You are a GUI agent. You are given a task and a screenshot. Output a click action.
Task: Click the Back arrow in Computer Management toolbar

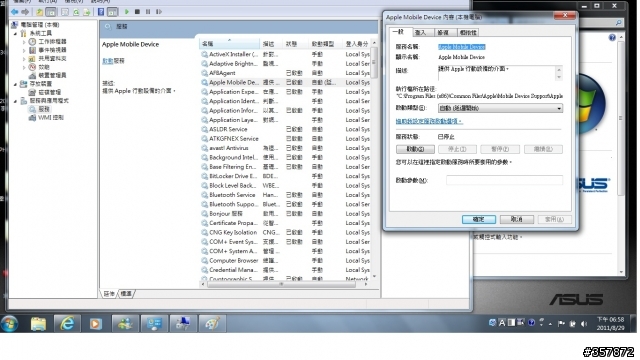point(14,12)
